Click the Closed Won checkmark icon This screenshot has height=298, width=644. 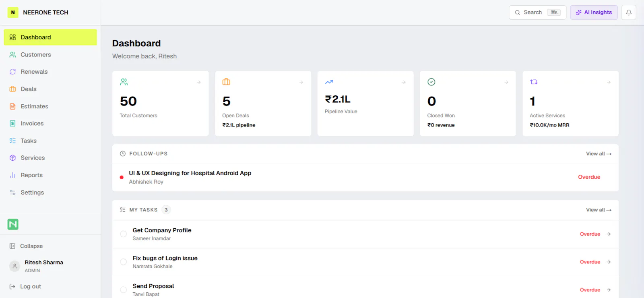click(x=431, y=82)
